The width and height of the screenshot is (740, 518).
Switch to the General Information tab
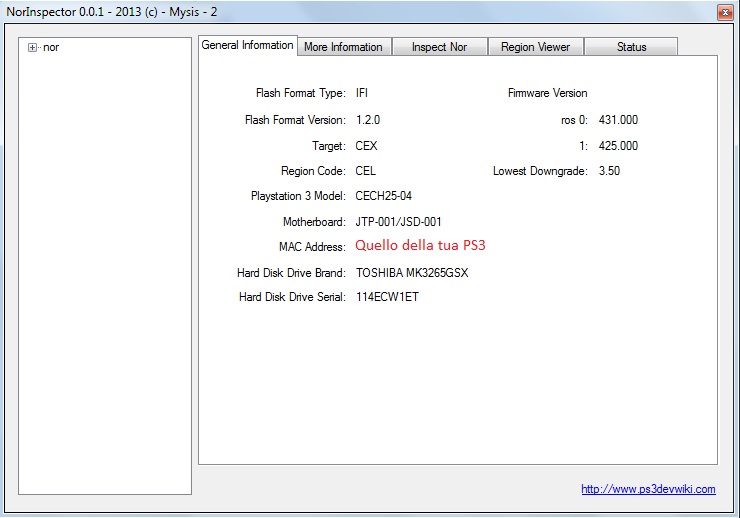(247, 45)
